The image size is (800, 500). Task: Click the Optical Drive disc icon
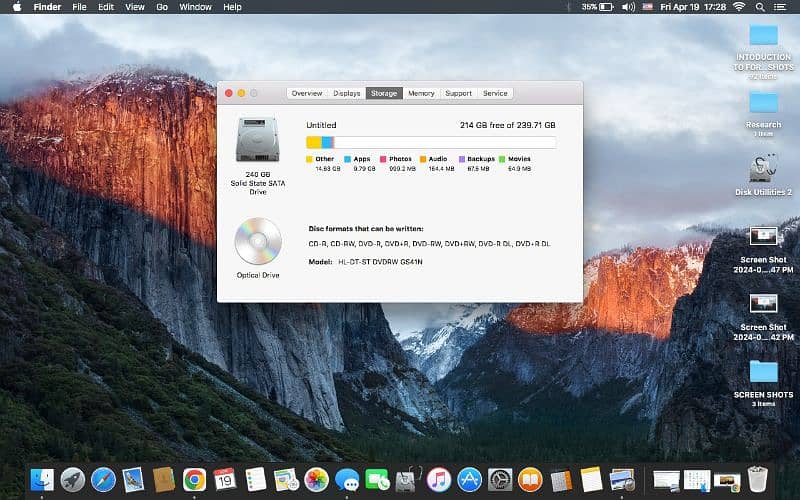[x=257, y=241]
